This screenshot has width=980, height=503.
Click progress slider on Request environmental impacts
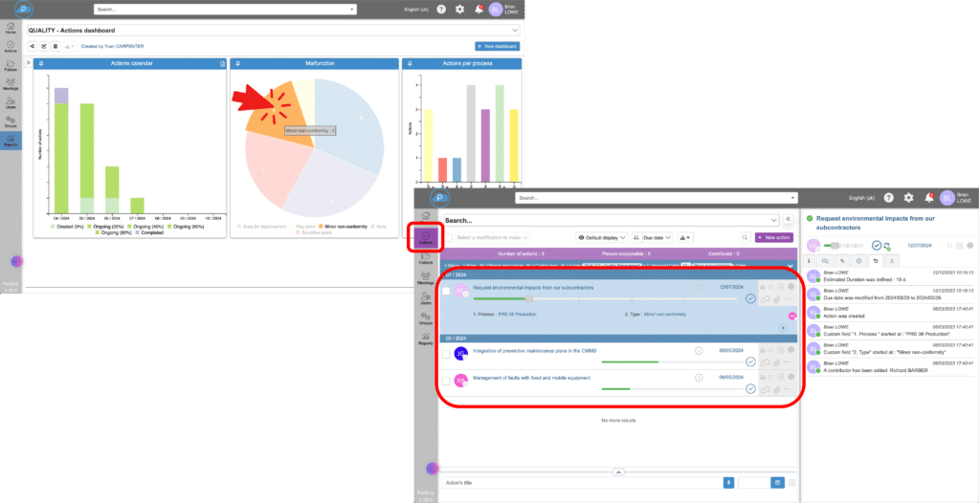tap(529, 298)
